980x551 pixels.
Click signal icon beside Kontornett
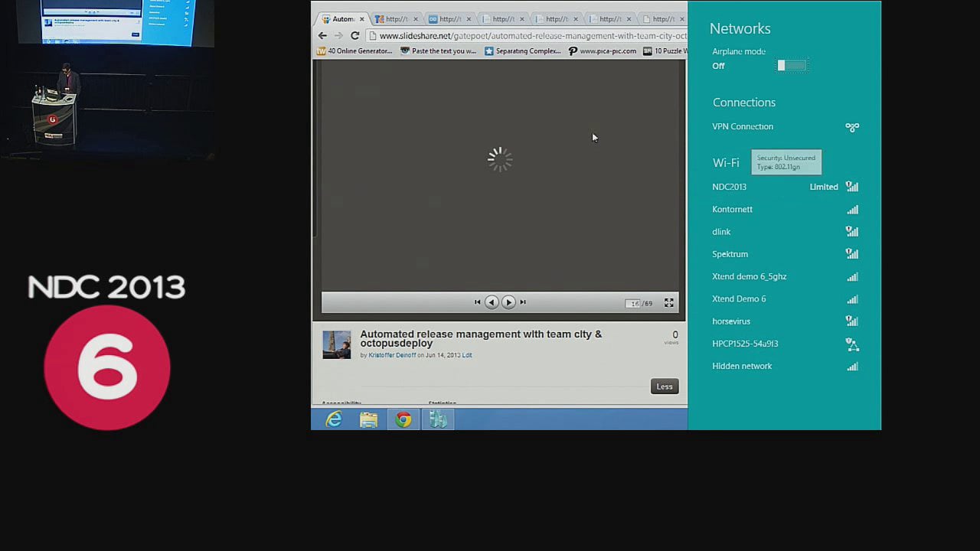point(852,209)
